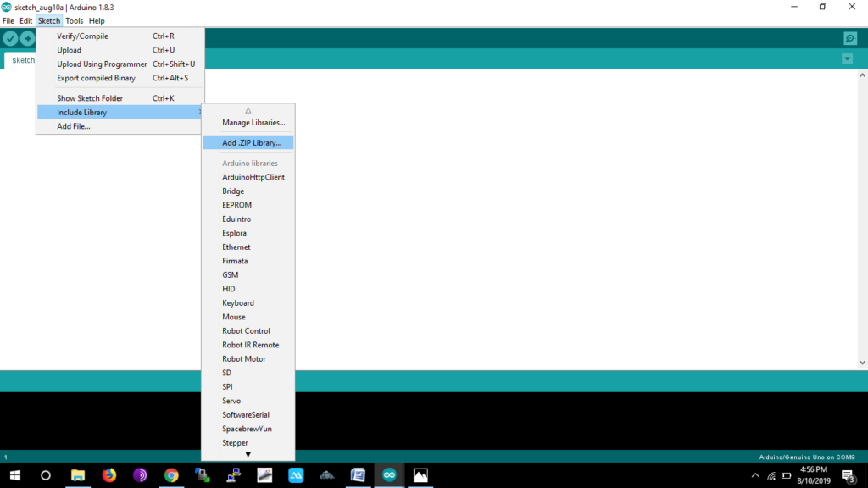Include the SpacebrewYun library
868x488 pixels.
pyautogui.click(x=248, y=429)
